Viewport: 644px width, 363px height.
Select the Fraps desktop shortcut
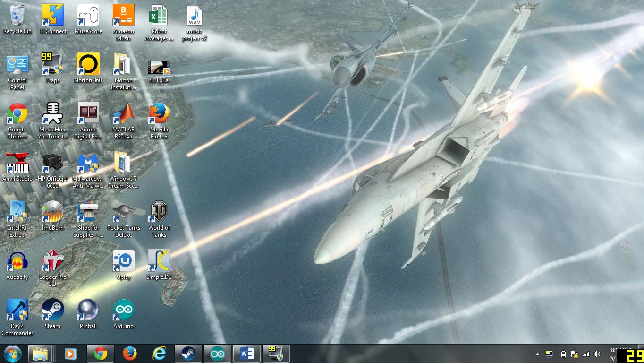(x=53, y=69)
